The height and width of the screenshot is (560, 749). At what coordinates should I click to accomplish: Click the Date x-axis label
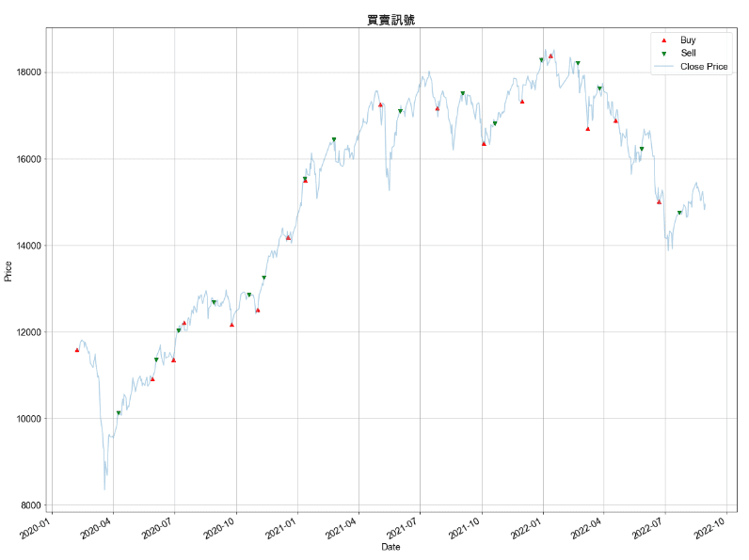pyautogui.click(x=390, y=547)
